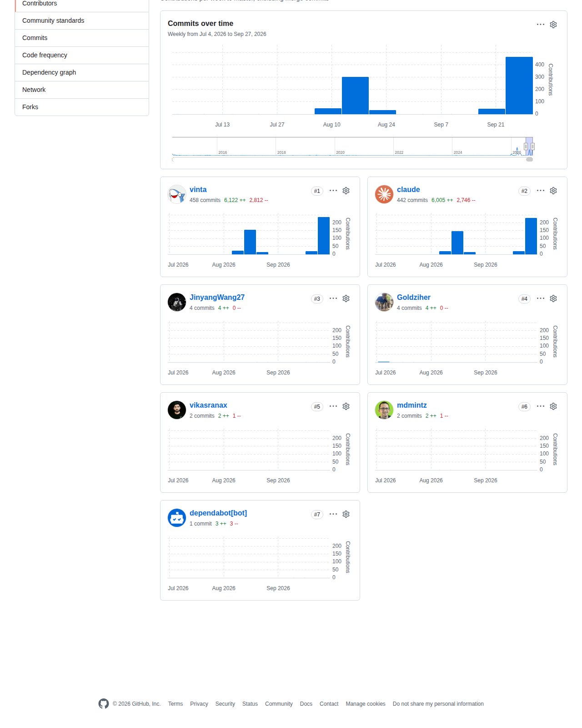Open settings gear for Commits over time chart
Screen dimensions: 582x728
[x=553, y=25]
